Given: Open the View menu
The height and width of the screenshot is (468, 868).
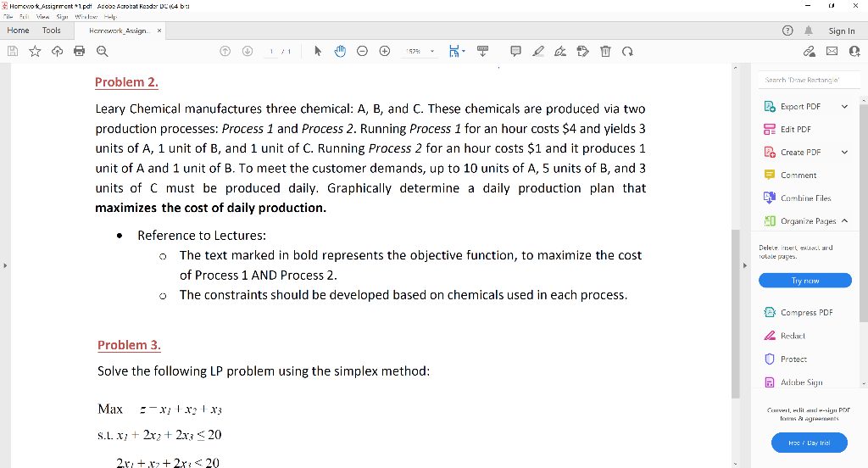Looking at the screenshot, I should (x=42, y=17).
